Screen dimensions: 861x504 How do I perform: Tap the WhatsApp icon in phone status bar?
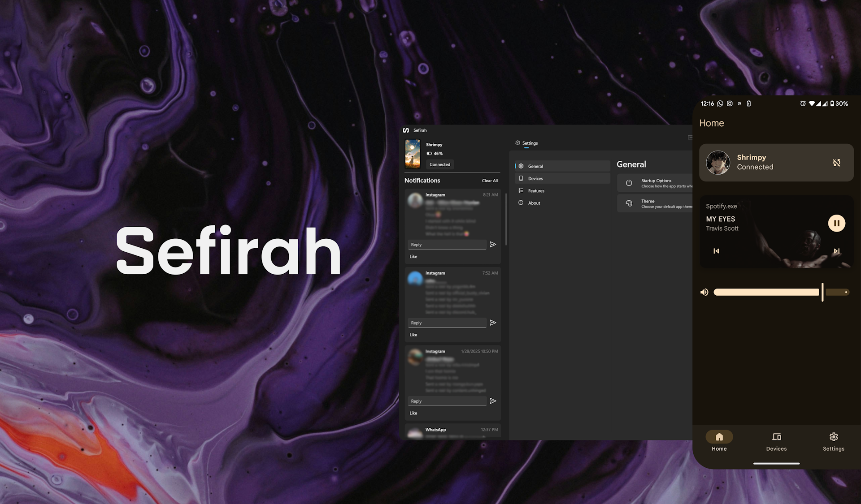(720, 103)
